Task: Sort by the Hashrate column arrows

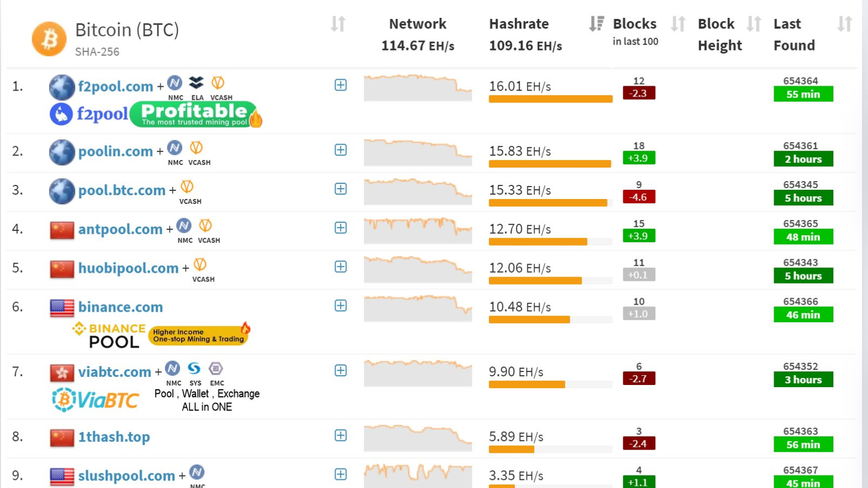Action: pyautogui.click(x=596, y=24)
